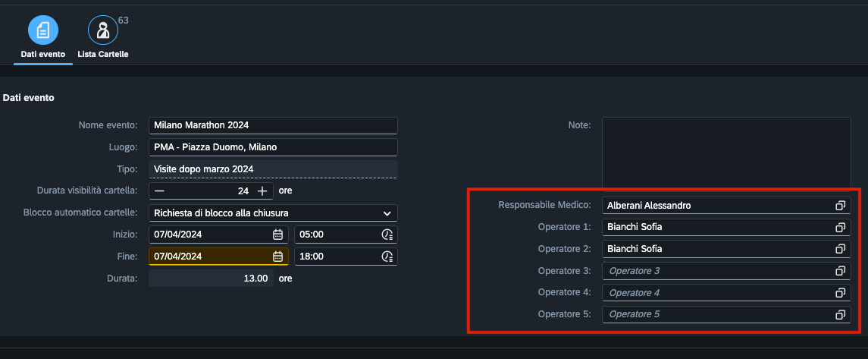Decrease Durata visibilità cartella with minus
This screenshot has height=359, width=868.
pyautogui.click(x=159, y=191)
